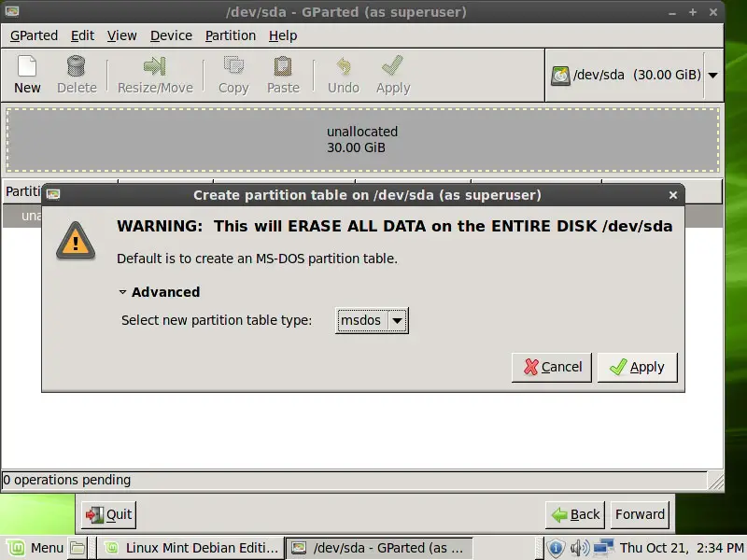Screen dimensions: 747x560
Task: Click the blue info shield tray icon
Action: point(555,548)
